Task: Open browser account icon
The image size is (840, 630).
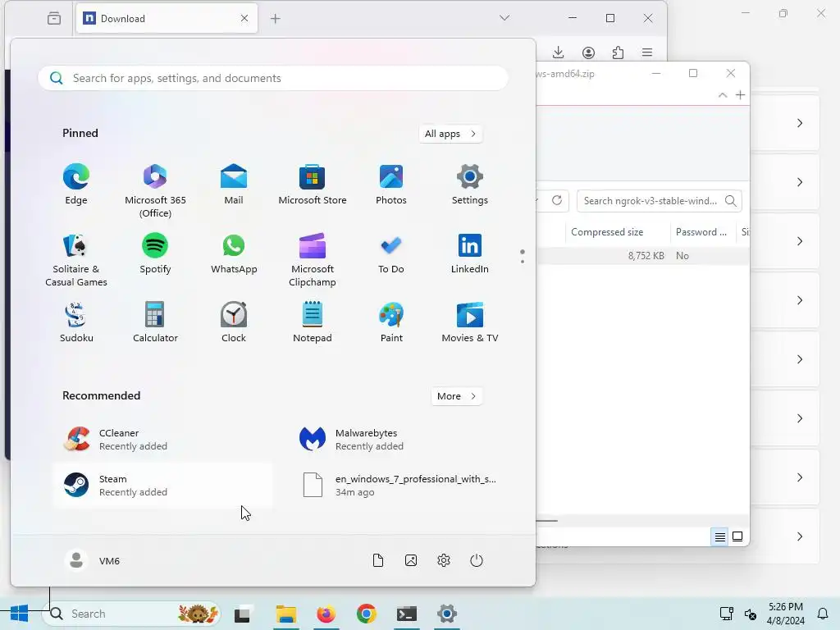Action: (x=588, y=52)
